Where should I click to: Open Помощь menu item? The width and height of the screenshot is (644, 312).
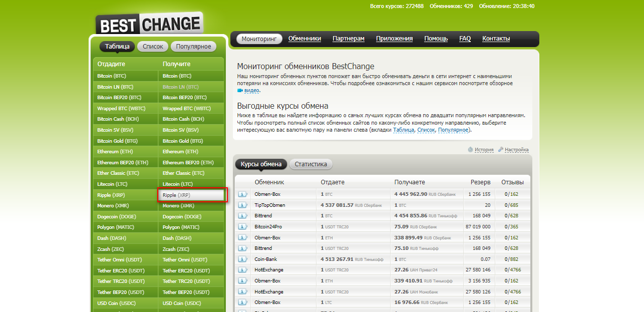(436, 39)
